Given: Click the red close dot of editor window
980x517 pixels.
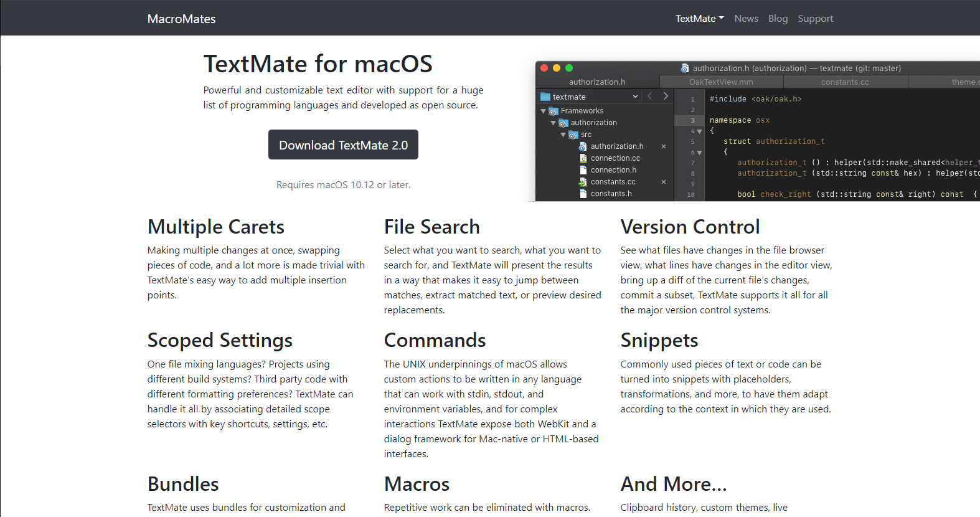Looking at the screenshot, I should click(544, 68).
